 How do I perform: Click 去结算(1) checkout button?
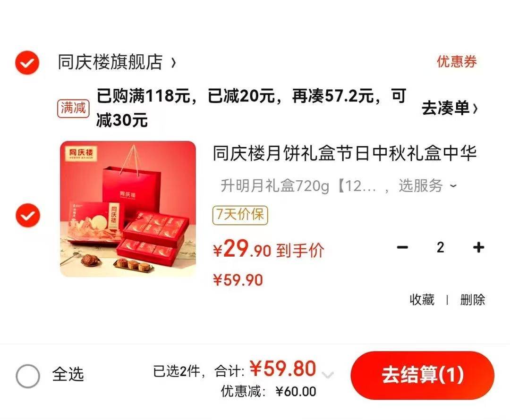tap(423, 375)
